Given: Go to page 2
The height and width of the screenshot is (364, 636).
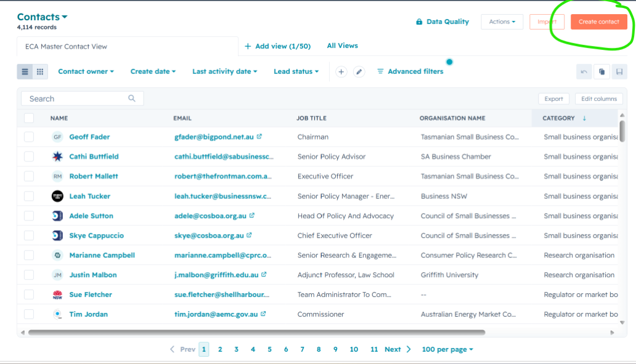Looking at the screenshot, I should pyautogui.click(x=220, y=349).
